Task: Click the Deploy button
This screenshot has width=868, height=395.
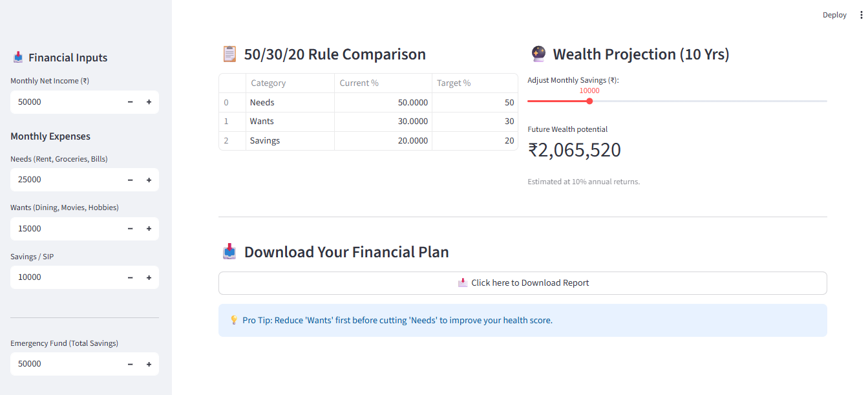Action: tap(834, 15)
